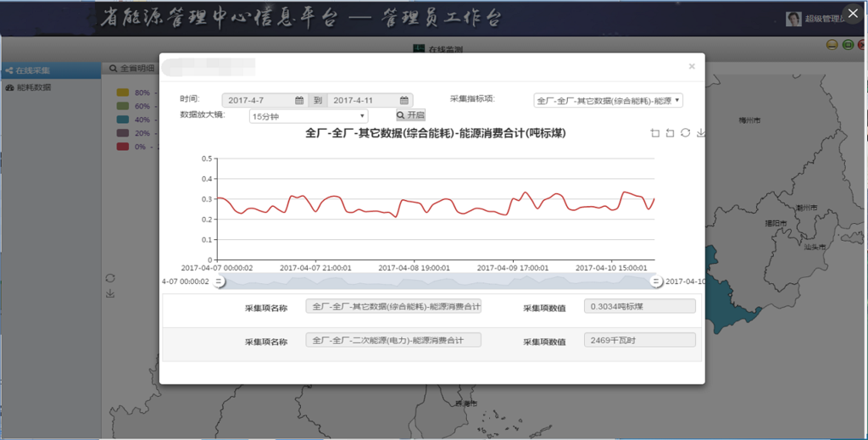Close the chart dialog with the small X

click(x=692, y=66)
